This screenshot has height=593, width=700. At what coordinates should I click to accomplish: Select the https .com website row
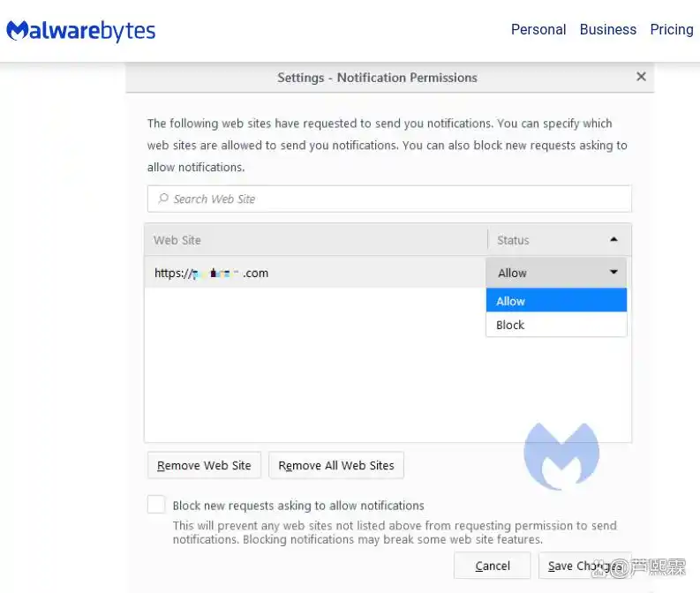tap(315, 273)
